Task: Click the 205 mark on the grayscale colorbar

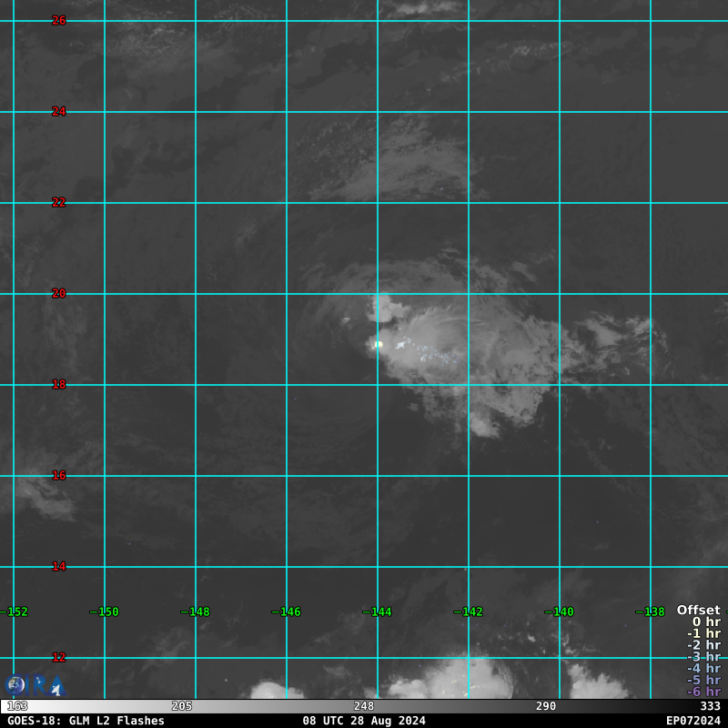Action: click(x=182, y=706)
